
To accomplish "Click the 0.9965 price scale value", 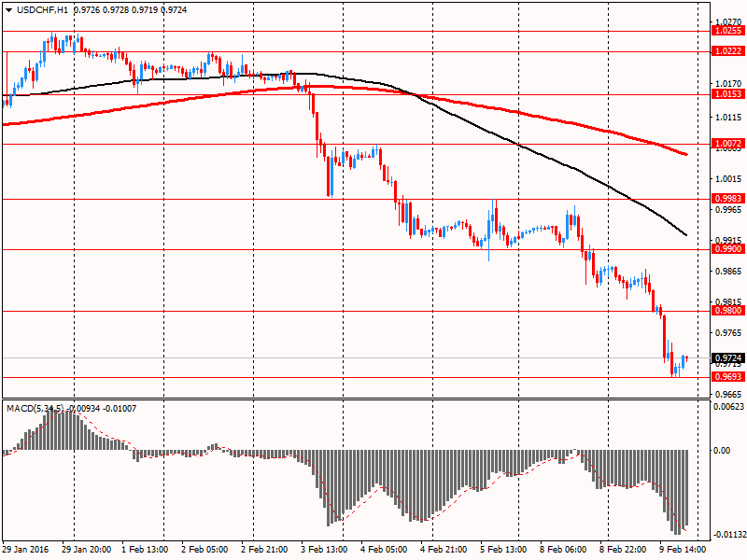I will (728, 209).
